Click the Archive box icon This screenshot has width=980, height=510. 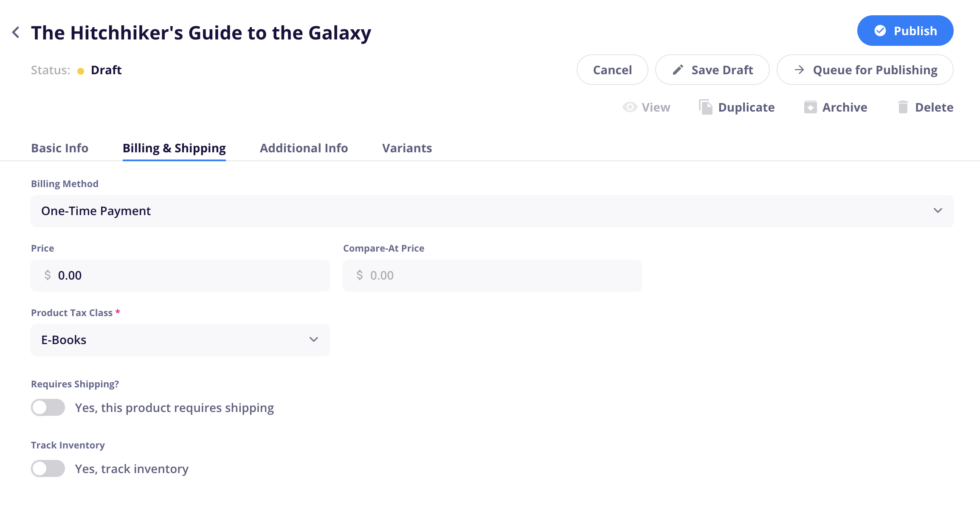[810, 107]
